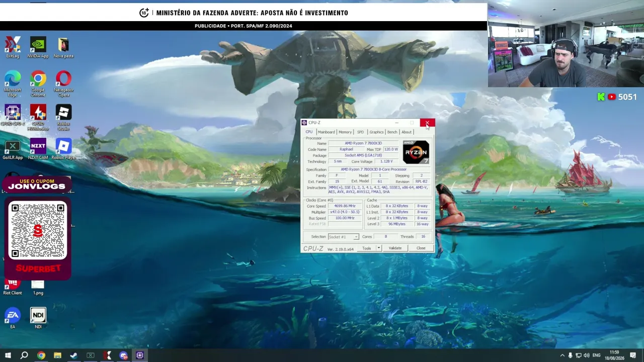
Task: Expand the Tools dropdown arrow in CPU-Z
Action: pyautogui.click(x=378, y=248)
